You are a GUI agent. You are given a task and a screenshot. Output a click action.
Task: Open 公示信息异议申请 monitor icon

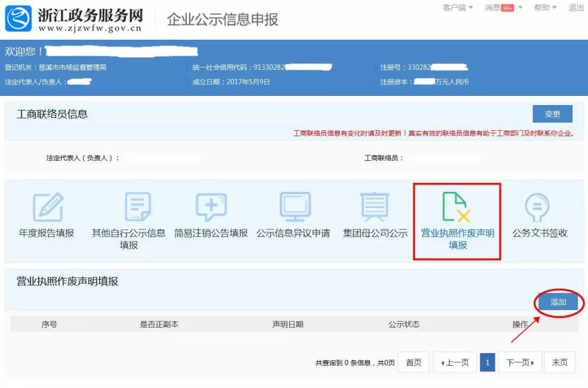(295, 207)
